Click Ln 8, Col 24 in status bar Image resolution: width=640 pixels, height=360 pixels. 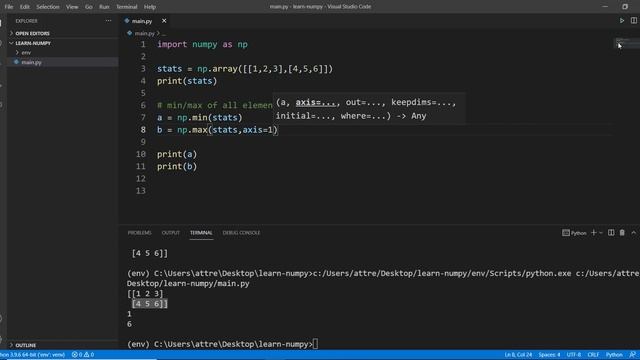point(518,355)
